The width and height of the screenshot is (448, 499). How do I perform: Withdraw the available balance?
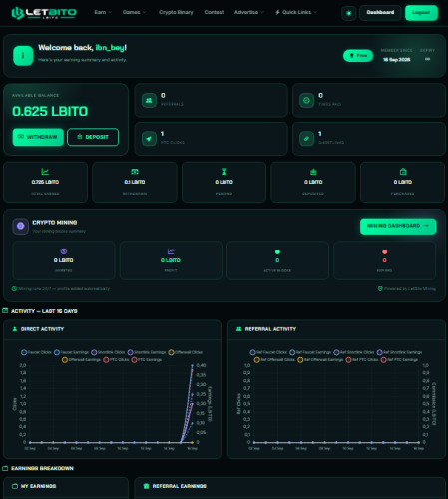click(x=38, y=137)
